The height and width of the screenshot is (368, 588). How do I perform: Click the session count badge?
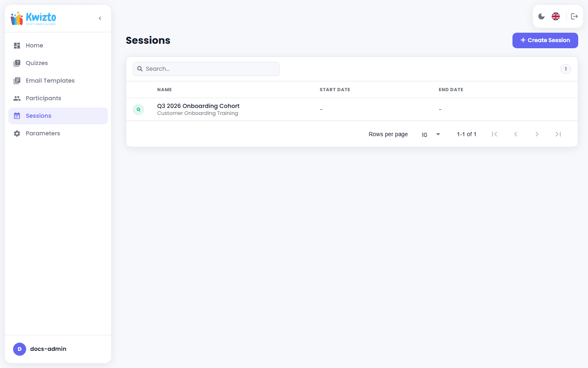point(566,69)
